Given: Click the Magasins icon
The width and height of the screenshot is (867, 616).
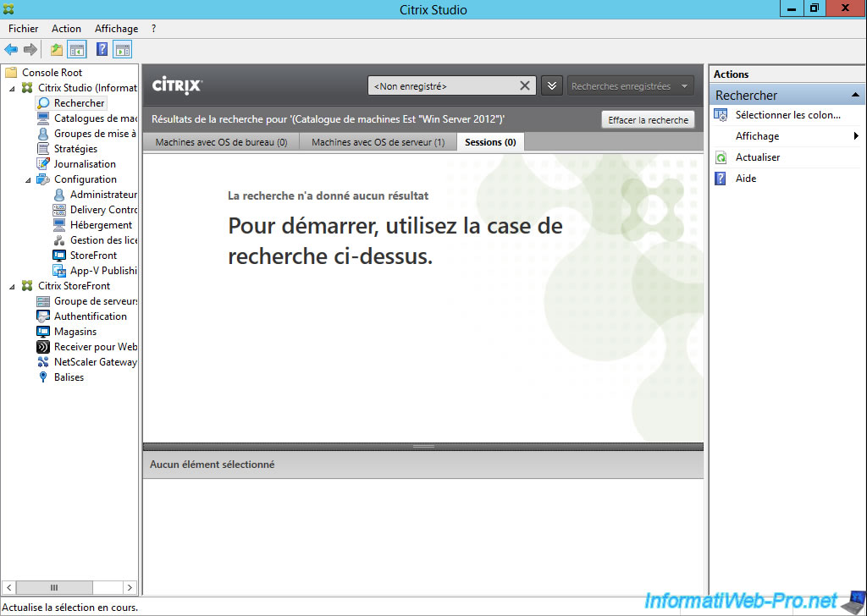Looking at the screenshot, I should [43, 332].
